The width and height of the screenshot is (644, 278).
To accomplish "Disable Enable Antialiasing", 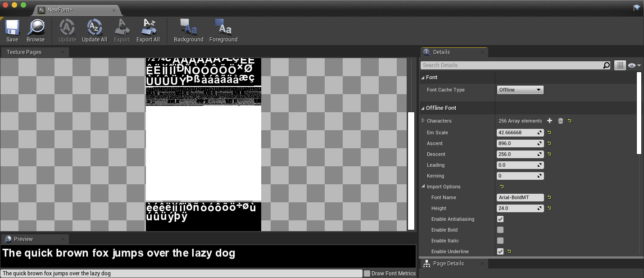I will (x=500, y=219).
